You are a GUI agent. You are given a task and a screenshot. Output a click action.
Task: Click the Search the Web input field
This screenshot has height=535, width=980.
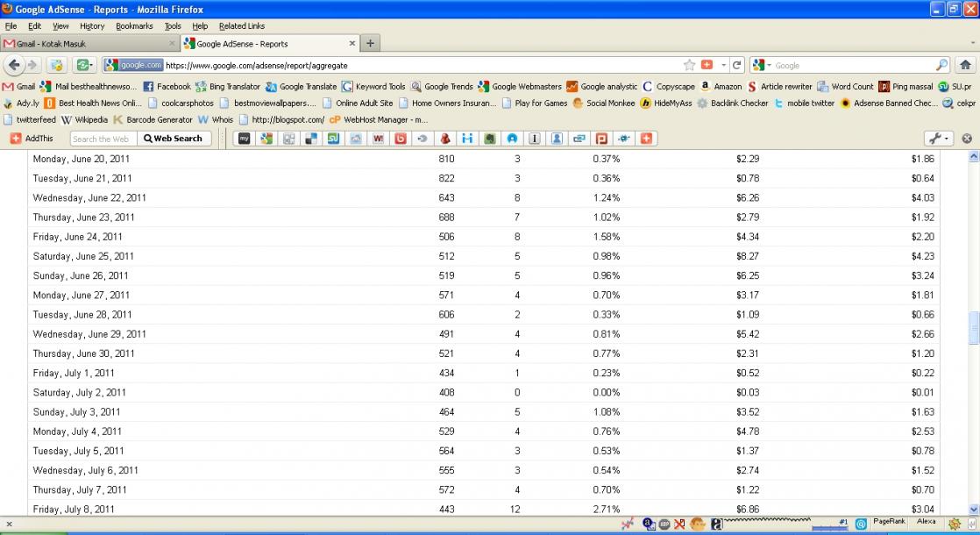click(102, 139)
